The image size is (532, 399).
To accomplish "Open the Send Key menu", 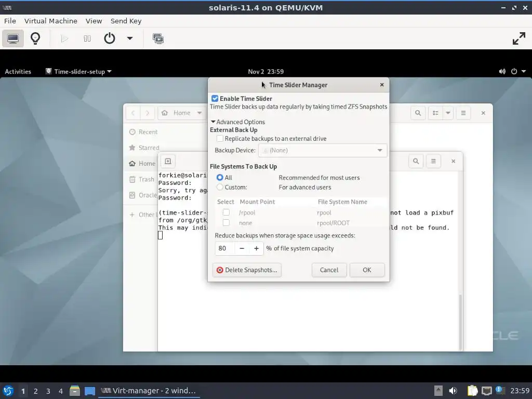I will 126,21.
